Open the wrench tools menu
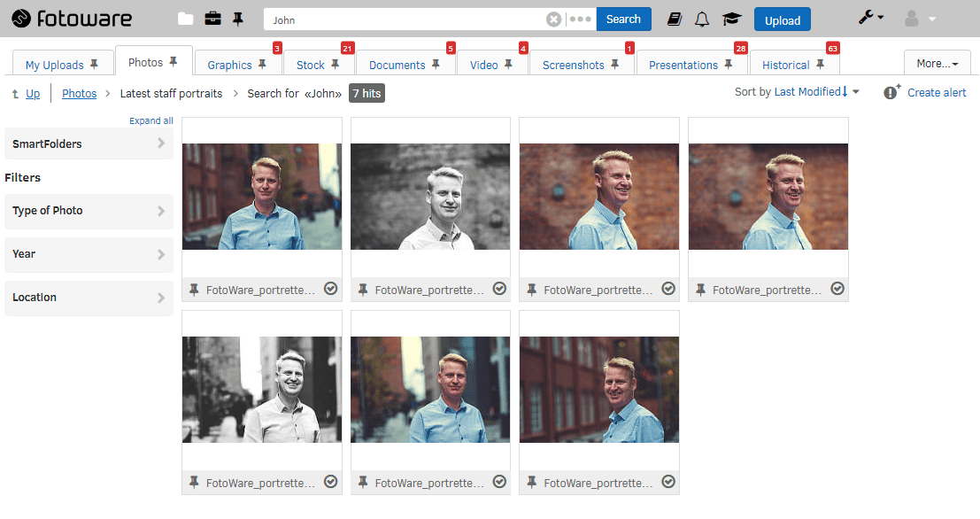Image resolution: width=980 pixels, height=519 pixels. [x=870, y=19]
